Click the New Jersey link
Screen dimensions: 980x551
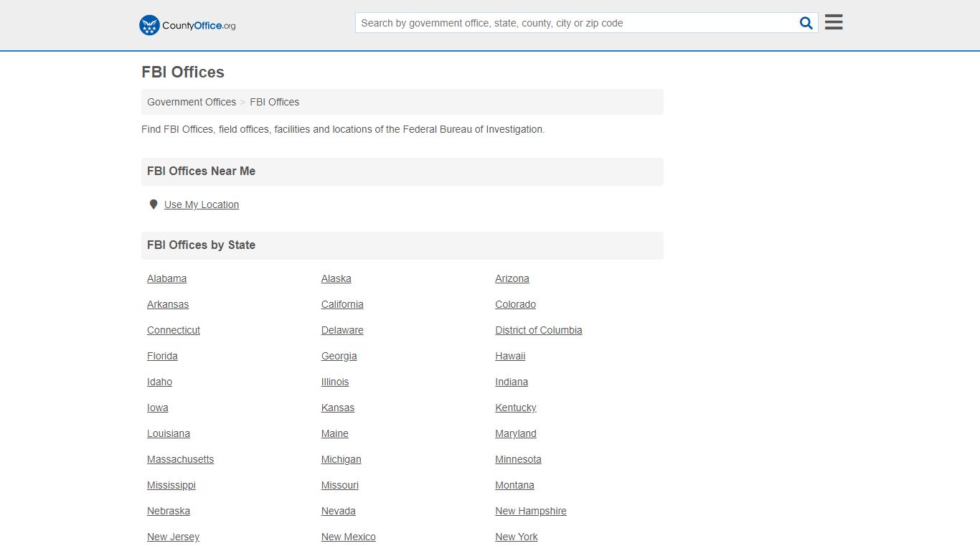174,537
